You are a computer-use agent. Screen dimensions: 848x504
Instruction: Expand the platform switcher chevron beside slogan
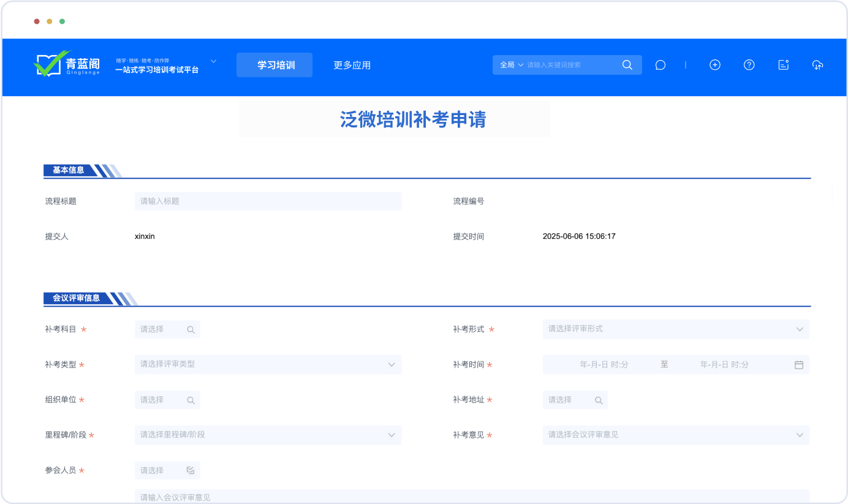coord(213,61)
